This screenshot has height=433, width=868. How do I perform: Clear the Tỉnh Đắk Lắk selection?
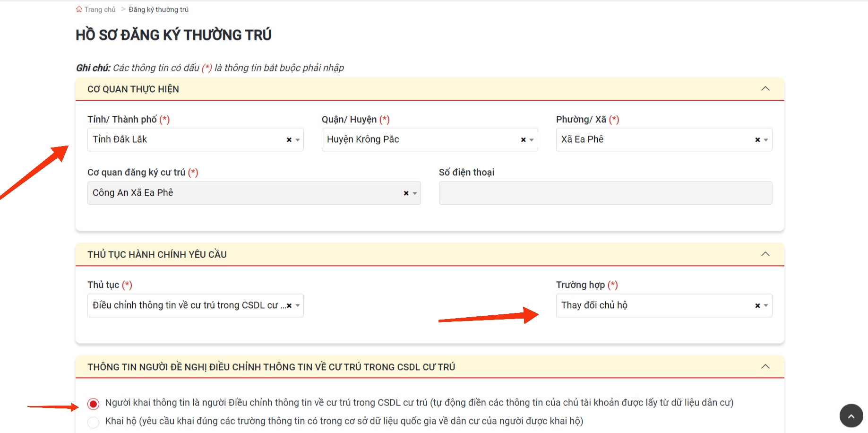point(289,140)
